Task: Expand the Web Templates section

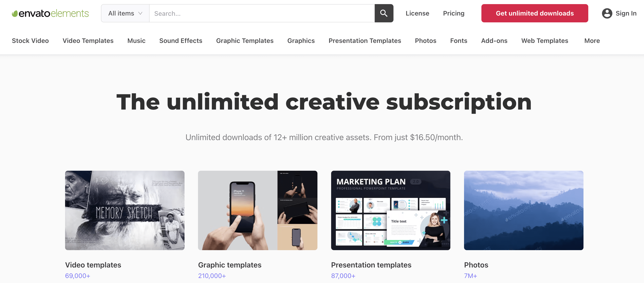Action: [545, 40]
